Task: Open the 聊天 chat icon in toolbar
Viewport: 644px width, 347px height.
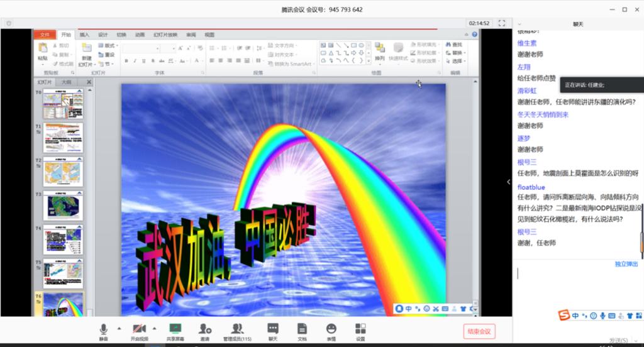Action: point(272,329)
